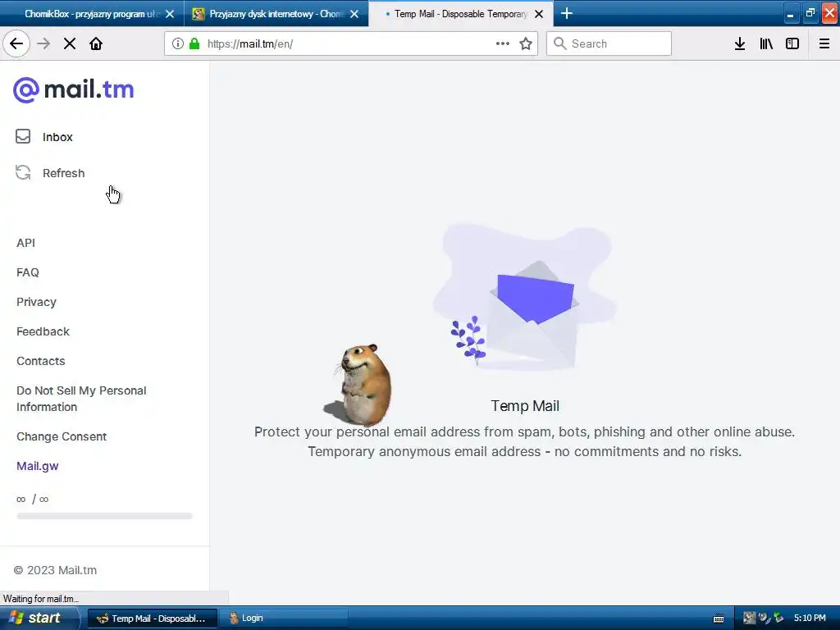
Task: Click the Refresh circular arrows icon
Action: (x=23, y=172)
